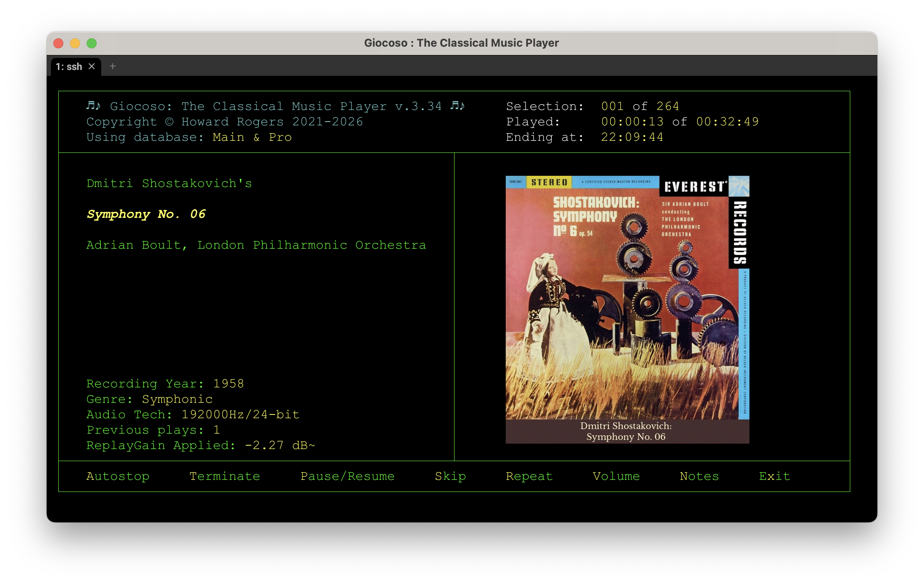Click the yellow minimize window button
924x584 pixels.
coord(75,43)
